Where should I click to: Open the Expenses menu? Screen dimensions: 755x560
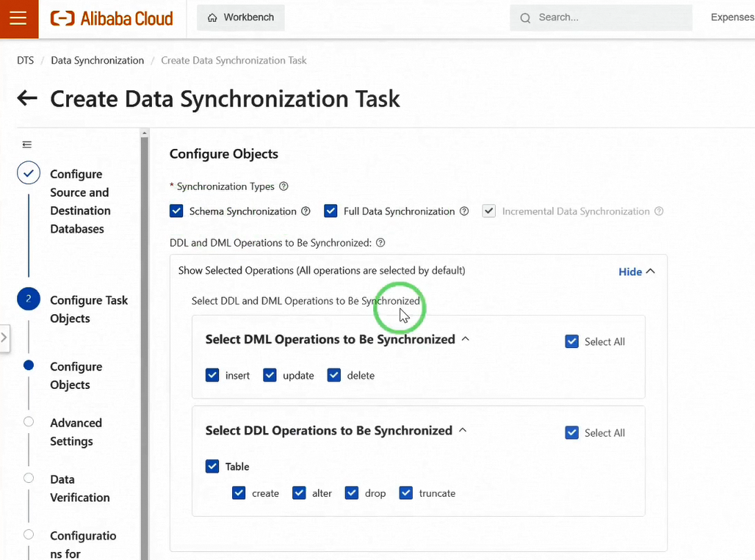[x=731, y=18]
